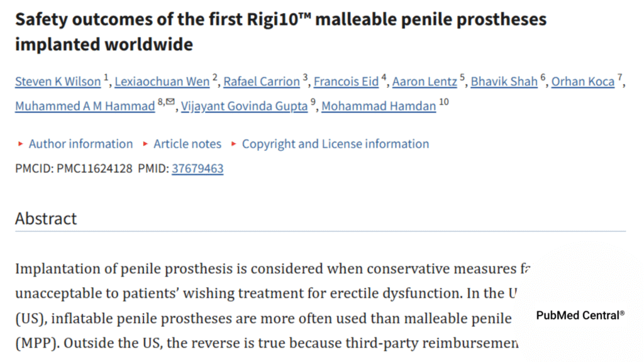The image size is (644, 362).
Task: Open PMID 37679463 link
Action: [x=197, y=168]
